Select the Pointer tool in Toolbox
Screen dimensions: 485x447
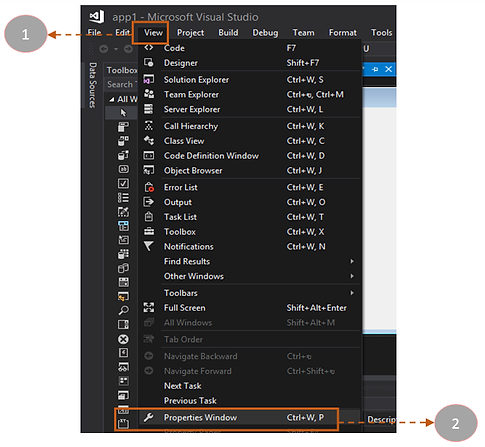(123, 113)
